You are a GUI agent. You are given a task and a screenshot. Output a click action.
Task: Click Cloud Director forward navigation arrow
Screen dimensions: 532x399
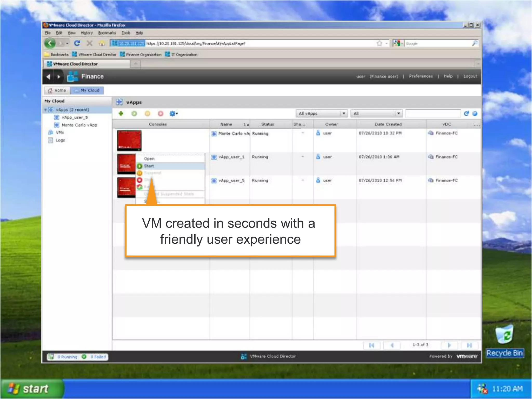pos(59,77)
